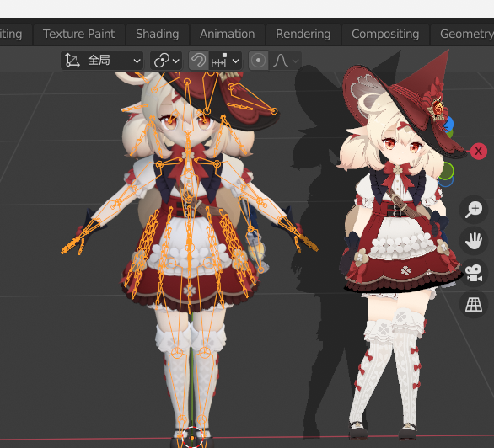Switch to the Animation workspace tab
The width and height of the screenshot is (494, 448).
(x=227, y=34)
